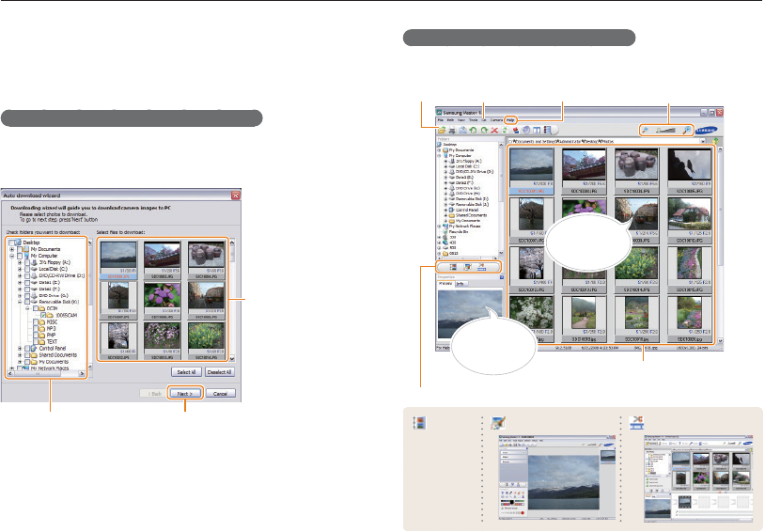Tick the Desktop checkbox in download wizard
Viewport: 765px width, 532px height.
click(11, 243)
